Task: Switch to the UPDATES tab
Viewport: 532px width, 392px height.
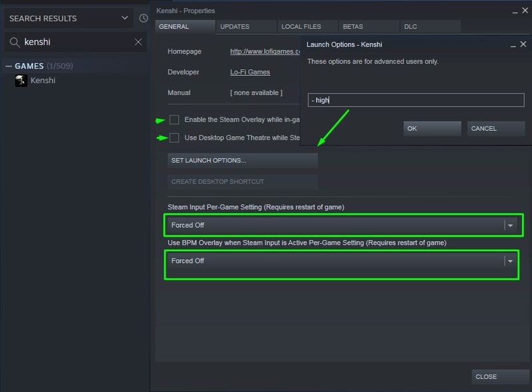Action: click(x=246, y=27)
